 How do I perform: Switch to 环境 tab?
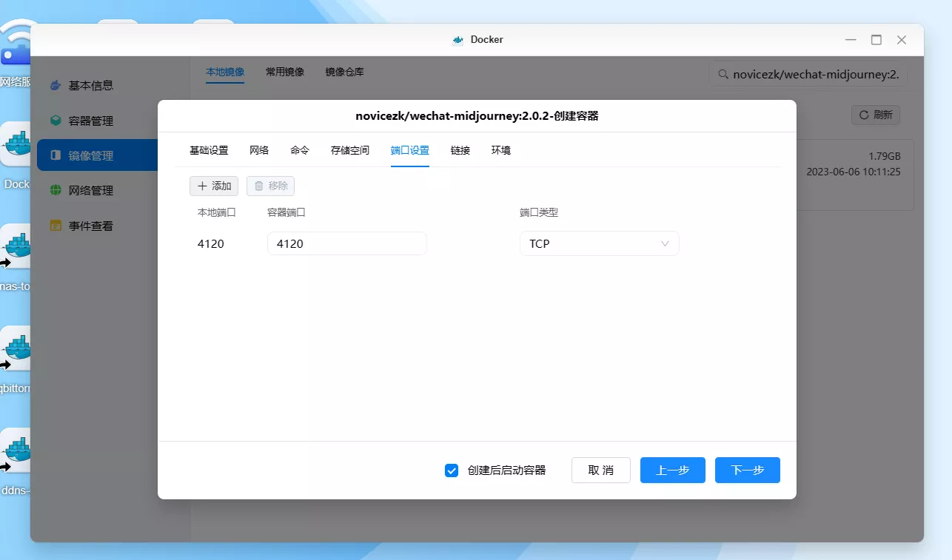coord(501,150)
